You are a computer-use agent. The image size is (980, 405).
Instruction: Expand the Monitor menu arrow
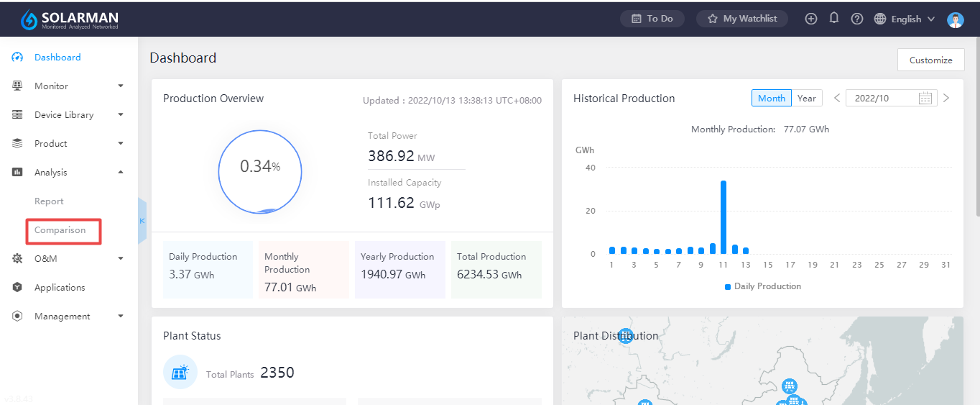121,86
